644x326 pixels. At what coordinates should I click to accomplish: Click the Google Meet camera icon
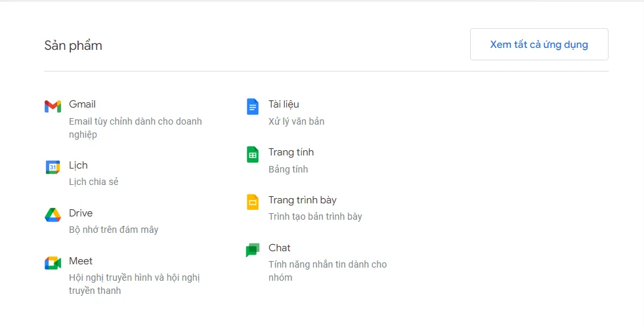(x=53, y=263)
